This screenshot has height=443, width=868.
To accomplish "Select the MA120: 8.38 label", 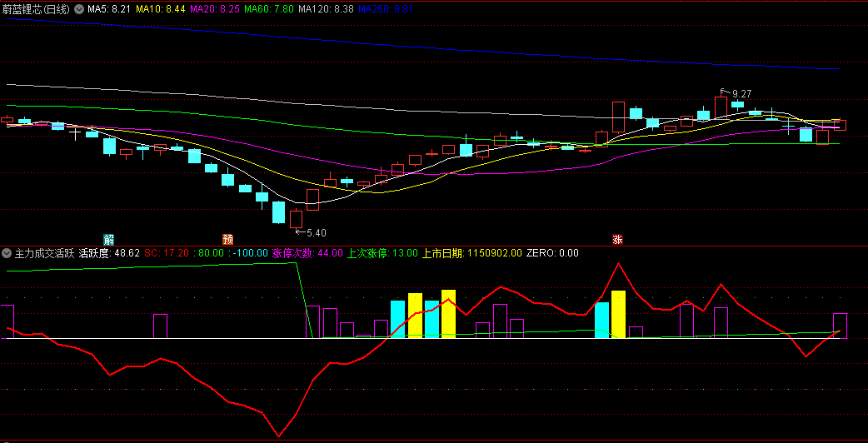I will (x=326, y=9).
